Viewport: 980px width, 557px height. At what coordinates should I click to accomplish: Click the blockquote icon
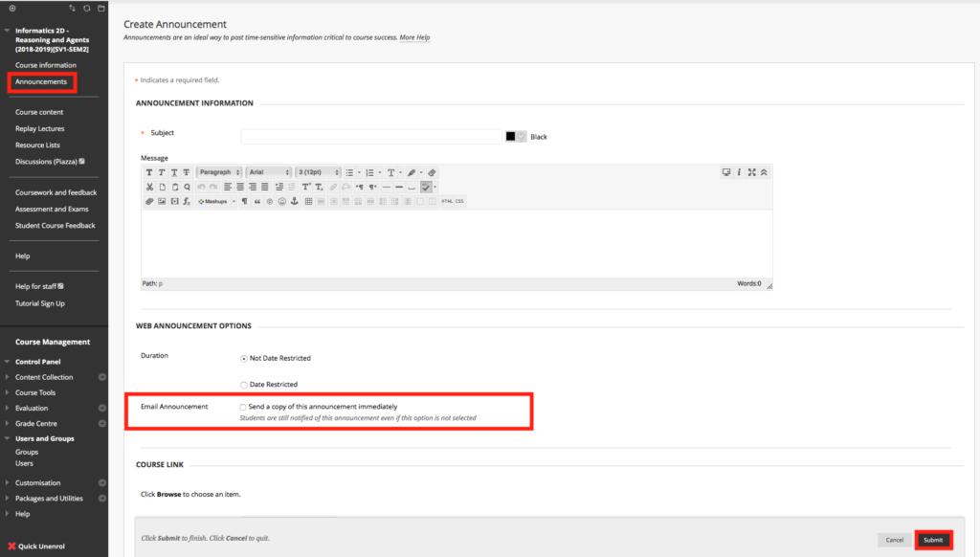[x=256, y=201]
